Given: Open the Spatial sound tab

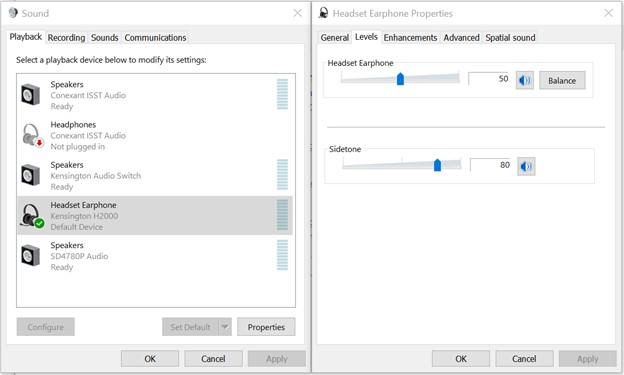Looking at the screenshot, I should [x=510, y=37].
